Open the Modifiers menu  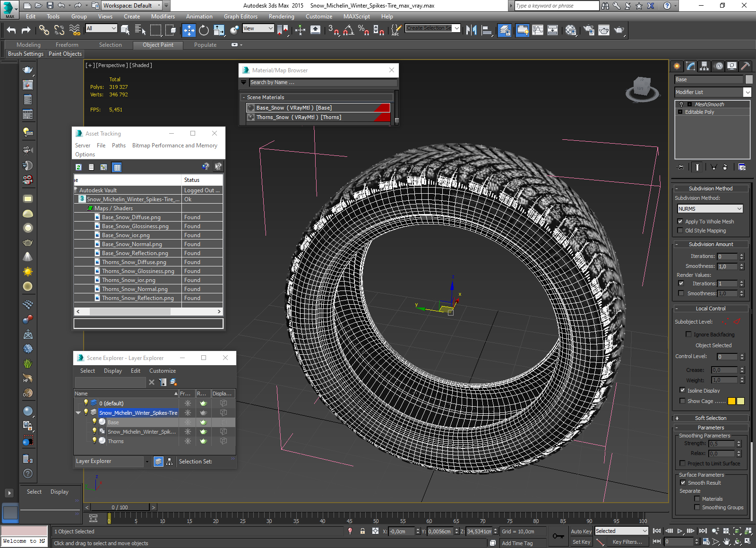tap(163, 17)
